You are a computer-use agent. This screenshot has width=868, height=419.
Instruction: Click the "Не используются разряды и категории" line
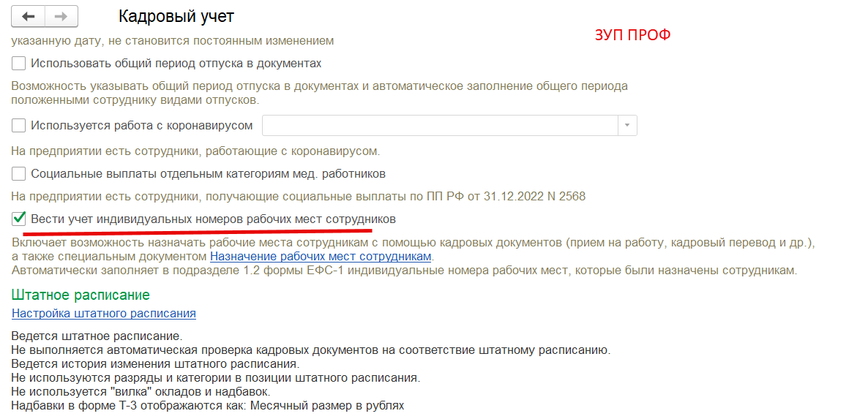(216, 378)
